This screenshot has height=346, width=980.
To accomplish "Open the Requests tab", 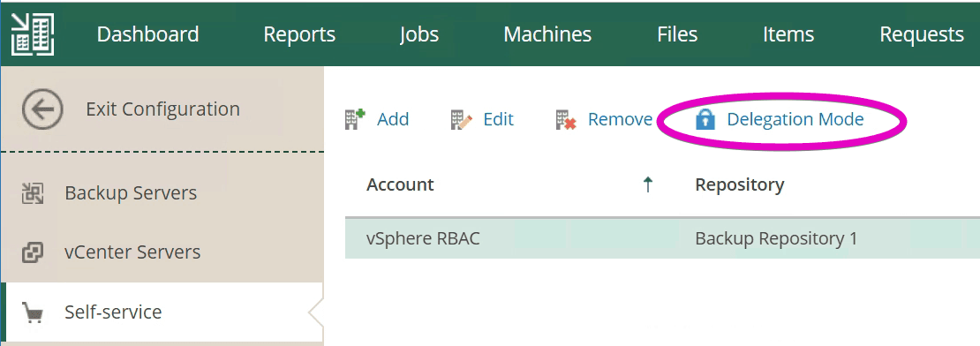I will (922, 34).
